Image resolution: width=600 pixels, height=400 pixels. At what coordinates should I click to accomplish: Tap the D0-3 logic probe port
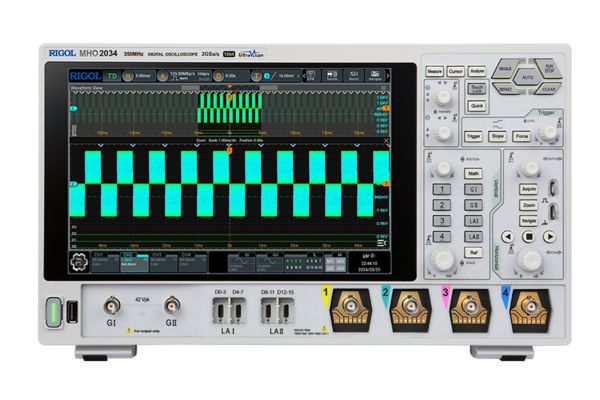221,310
